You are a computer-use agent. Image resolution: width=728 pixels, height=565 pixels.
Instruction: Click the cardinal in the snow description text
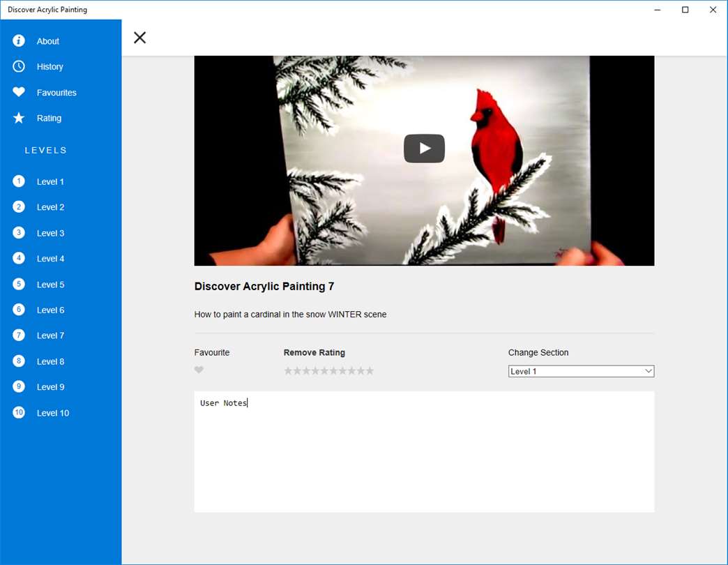tap(290, 315)
